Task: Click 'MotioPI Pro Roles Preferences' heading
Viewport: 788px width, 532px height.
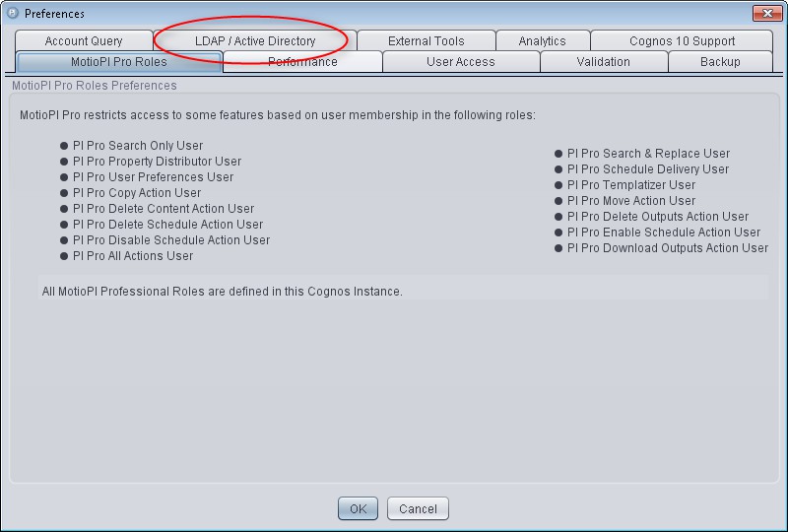Action: [94, 86]
